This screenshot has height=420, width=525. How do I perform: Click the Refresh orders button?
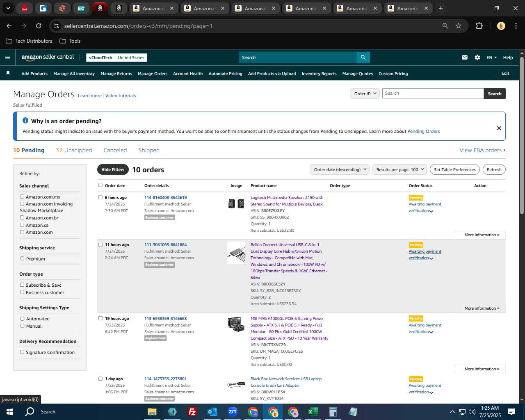pos(494,169)
